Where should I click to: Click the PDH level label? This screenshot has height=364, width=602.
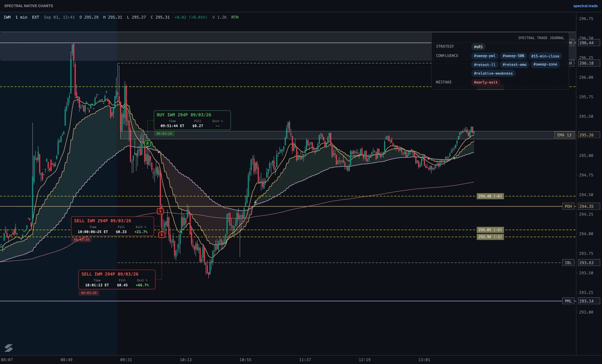[x=568, y=206]
